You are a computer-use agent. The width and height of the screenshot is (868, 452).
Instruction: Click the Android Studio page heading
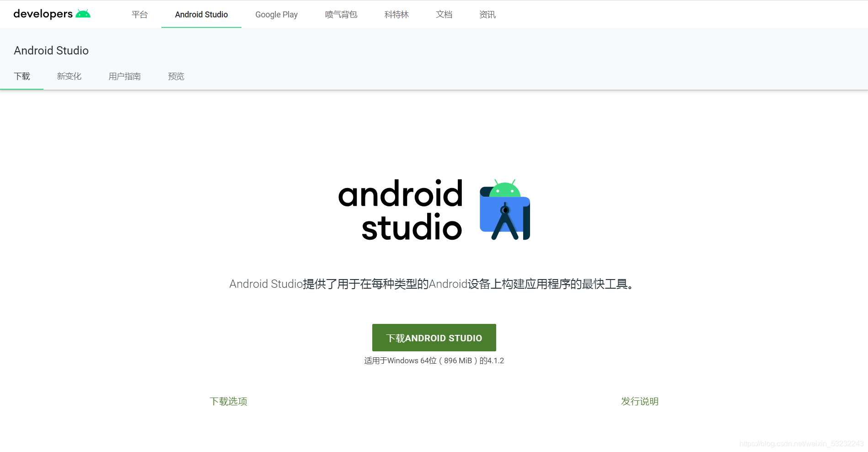pyautogui.click(x=51, y=50)
